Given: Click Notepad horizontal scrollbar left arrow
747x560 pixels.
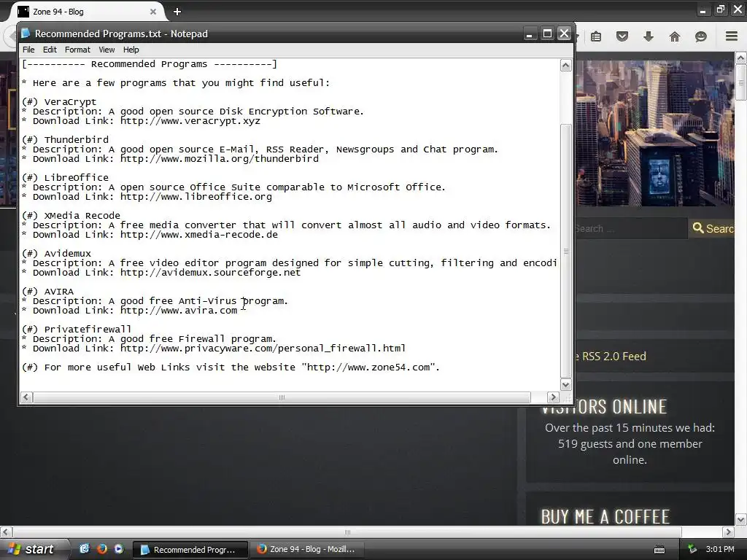Looking at the screenshot, I should (27, 397).
